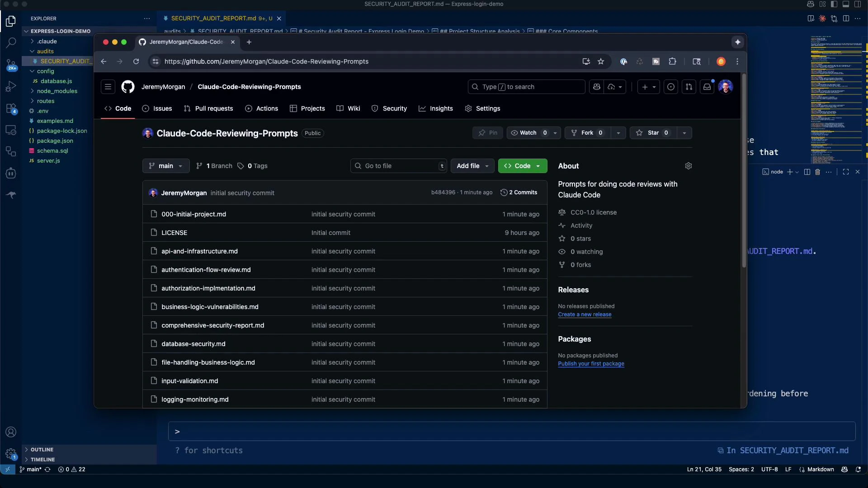Maximize VS Code terminal panel icon
The width and height of the screenshot is (868, 488).
pyautogui.click(x=846, y=172)
